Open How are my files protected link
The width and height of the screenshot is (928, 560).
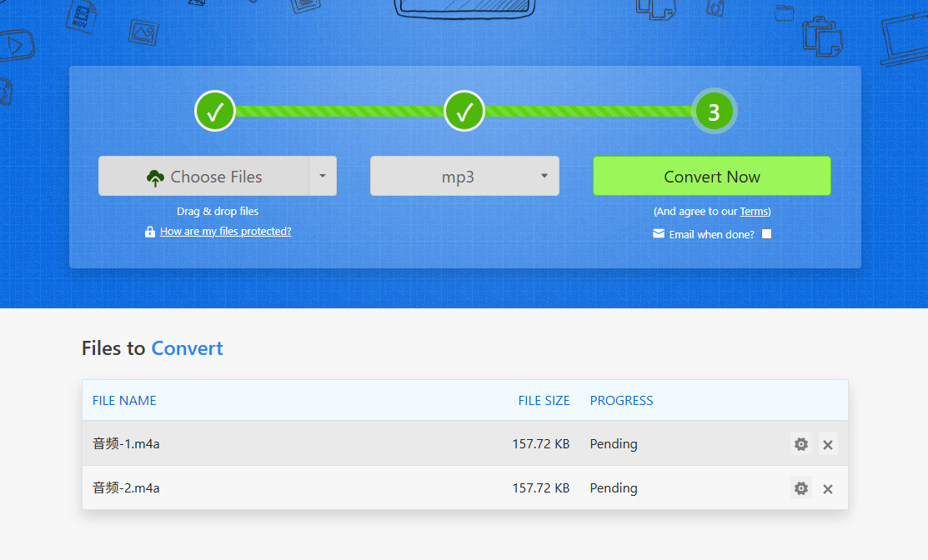point(225,231)
